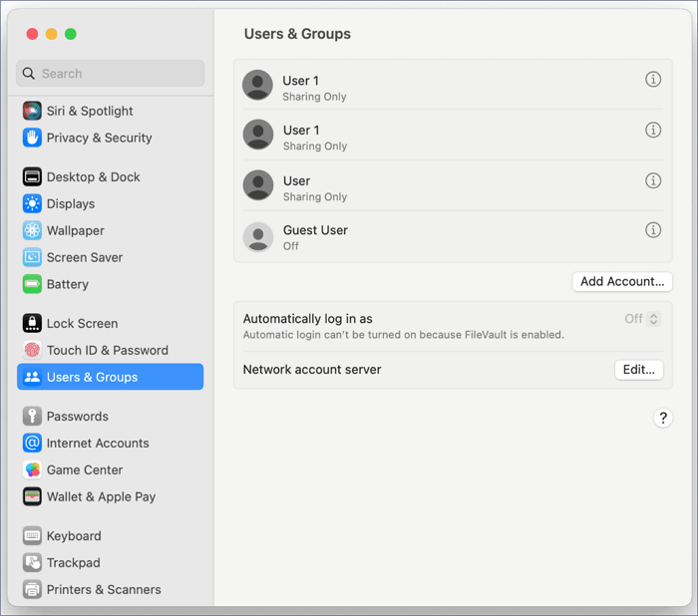Click the info icon beside User
Viewport: 698px width, 616px height.
coord(653,180)
